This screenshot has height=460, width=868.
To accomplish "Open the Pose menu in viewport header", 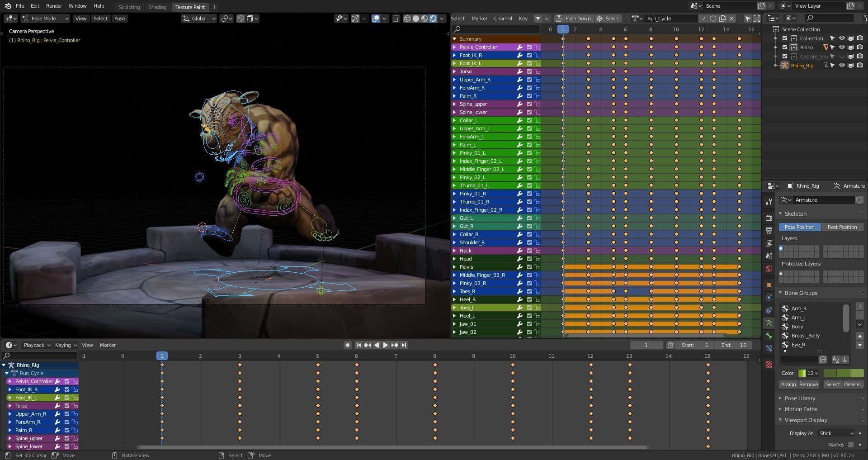I will tap(119, 19).
